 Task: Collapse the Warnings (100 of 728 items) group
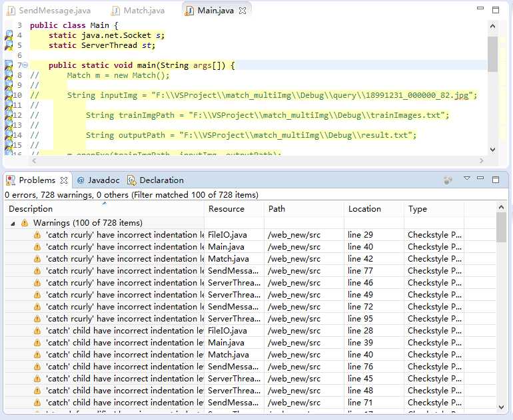(13, 224)
